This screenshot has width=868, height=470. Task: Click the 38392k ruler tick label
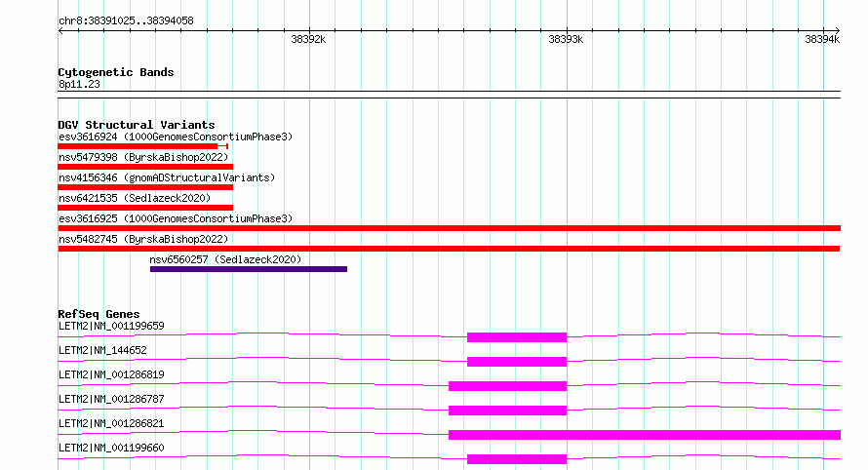click(x=308, y=39)
